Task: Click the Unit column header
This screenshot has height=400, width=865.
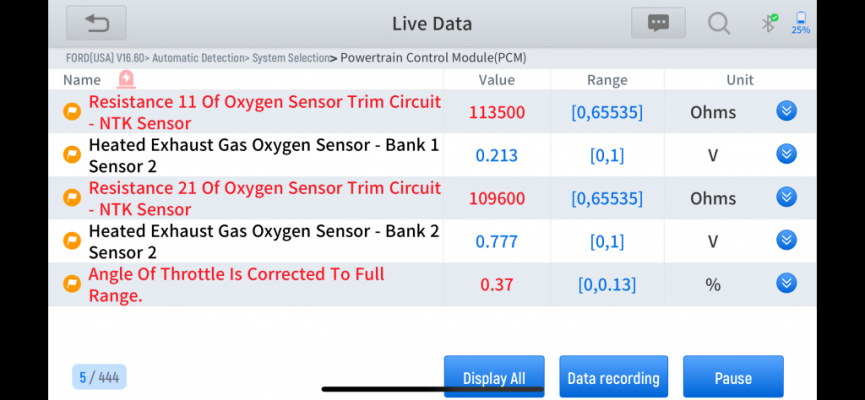Action: coord(740,80)
